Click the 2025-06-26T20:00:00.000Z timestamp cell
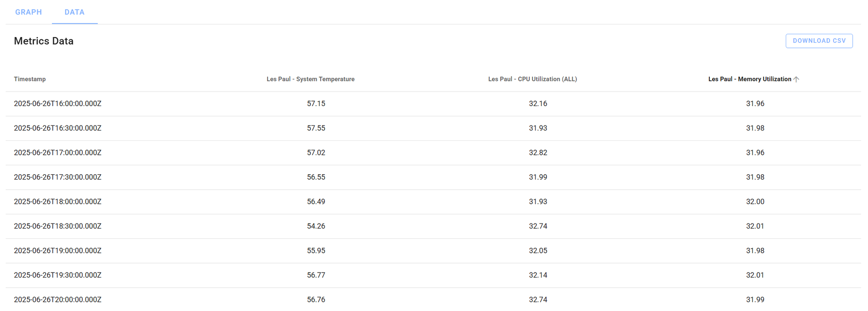This screenshot has height=311, width=868. click(x=57, y=300)
